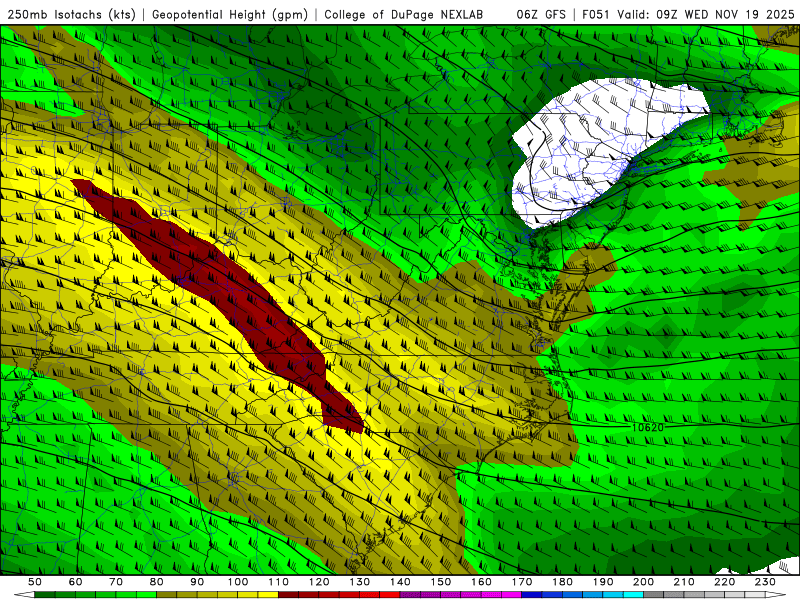
Task: Click the blue 170–180 colorbar segment
Action: tap(542, 595)
